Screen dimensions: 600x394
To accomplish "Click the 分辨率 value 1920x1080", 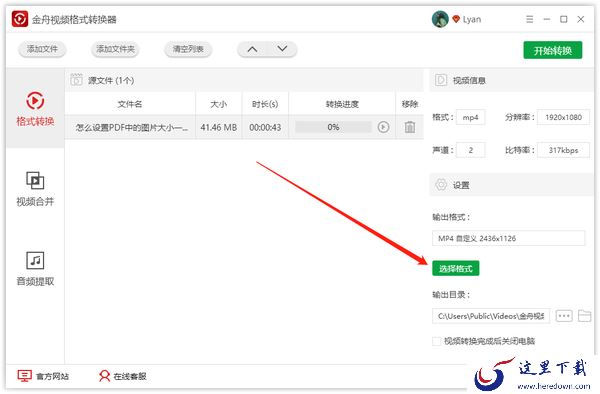I will click(x=563, y=117).
